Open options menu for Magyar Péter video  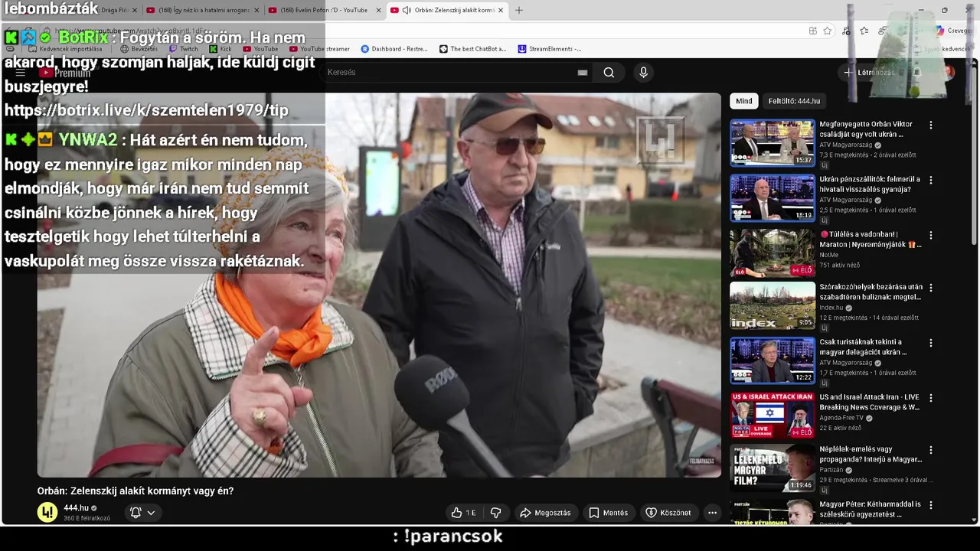(931, 506)
